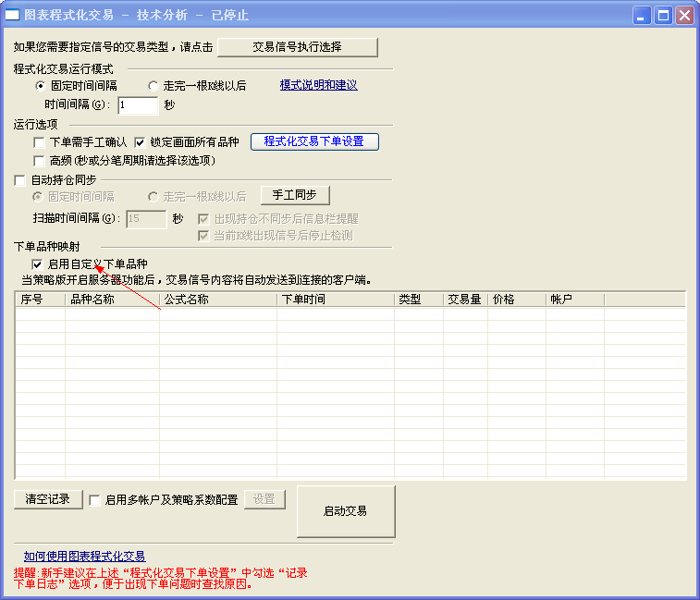700x600 pixels.
Task: Click 启动交易 button
Action: click(x=346, y=511)
